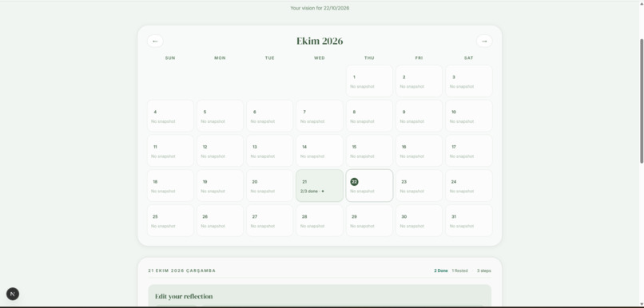The width and height of the screenshot is (644, 308).
Task: Open calendar day 6
Action: (x=270, y=116)
